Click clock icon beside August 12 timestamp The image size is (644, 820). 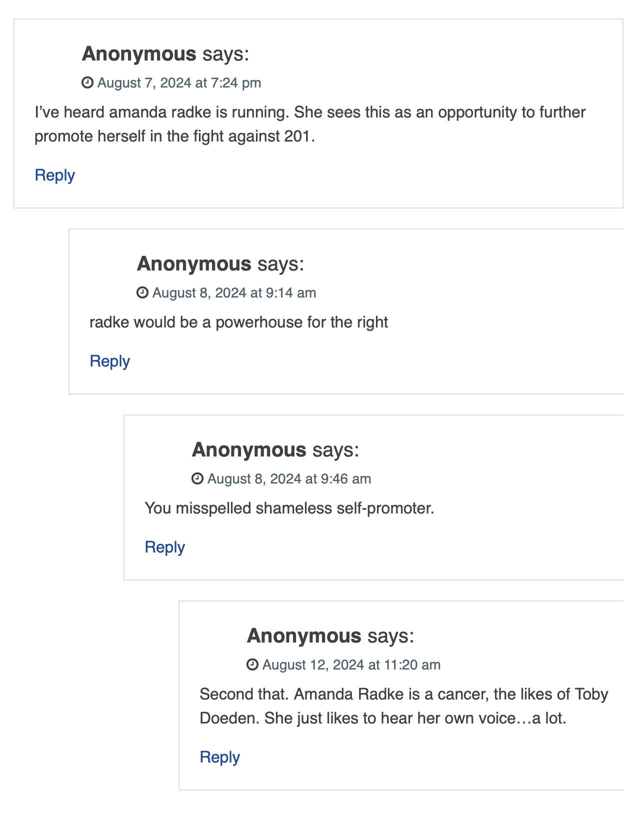tap(252, 664)
